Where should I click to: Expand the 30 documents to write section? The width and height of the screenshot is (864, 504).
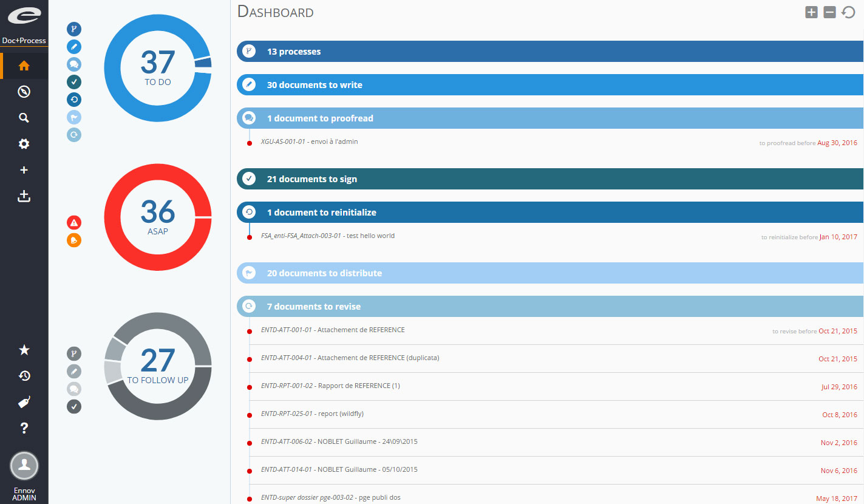(x=550, y=84)
